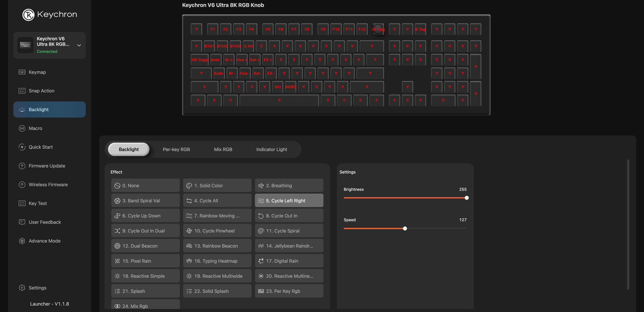Switch to the Mix RGB tab
This screenshot has height=312, width=644.
click(223, 150)
